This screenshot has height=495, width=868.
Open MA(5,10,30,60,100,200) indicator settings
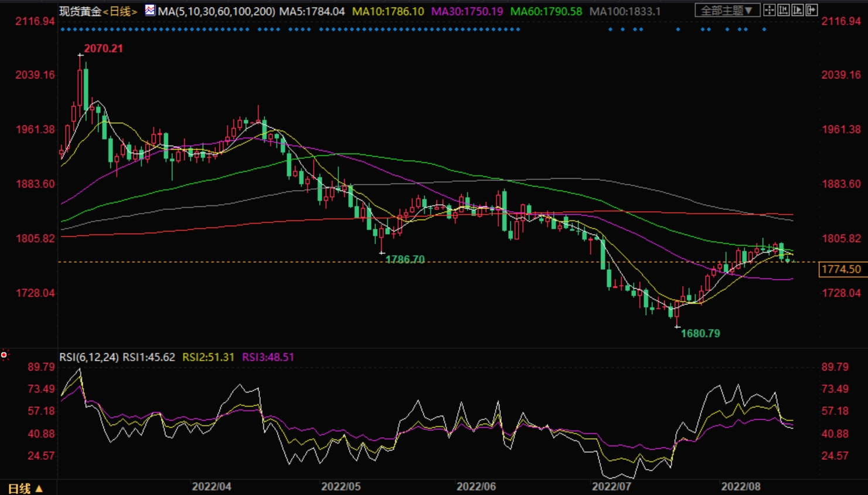[216, 11]
